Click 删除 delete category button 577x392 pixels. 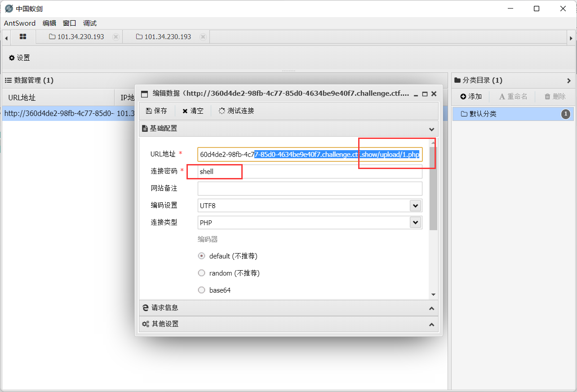click(555, 96)
